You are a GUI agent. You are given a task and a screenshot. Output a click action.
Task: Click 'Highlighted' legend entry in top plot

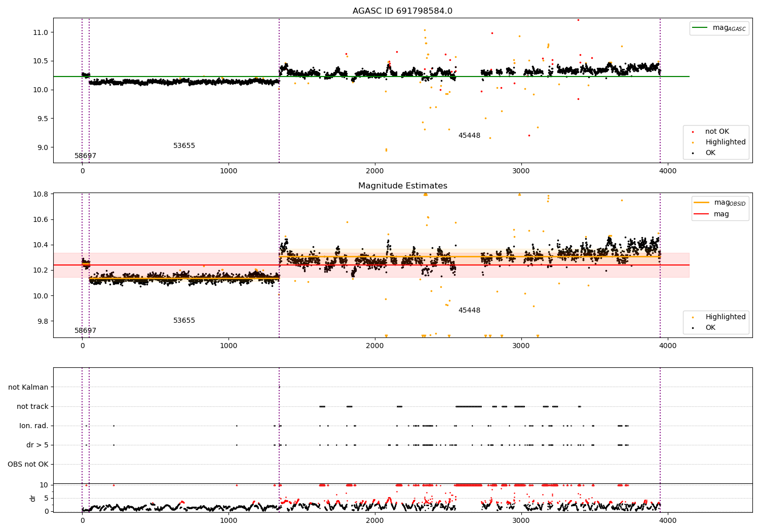coord(718,142)
